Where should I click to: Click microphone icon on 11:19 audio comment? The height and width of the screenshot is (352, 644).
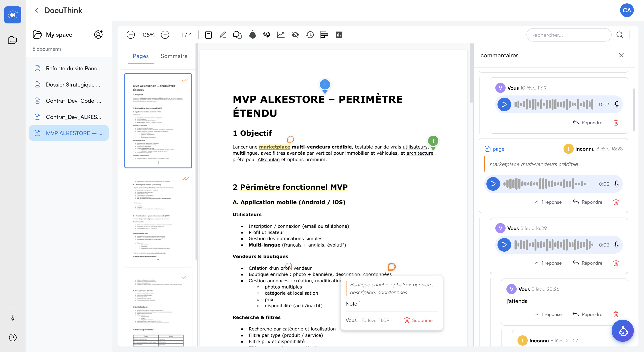[617, 104]
